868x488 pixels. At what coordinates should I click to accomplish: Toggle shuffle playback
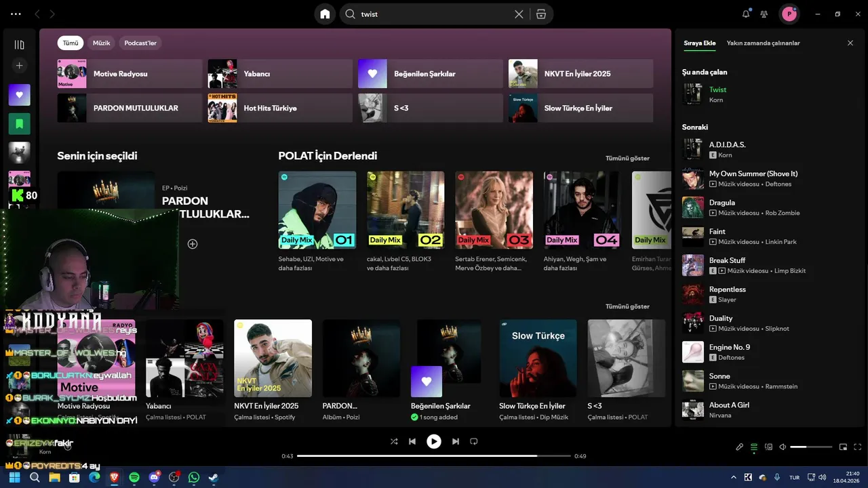tap(394, 441)
